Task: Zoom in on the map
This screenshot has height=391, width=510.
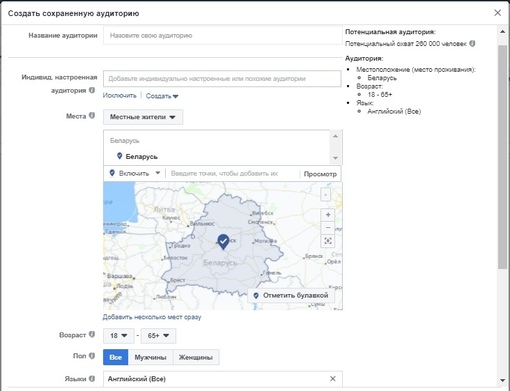Action: pos(328,215)
